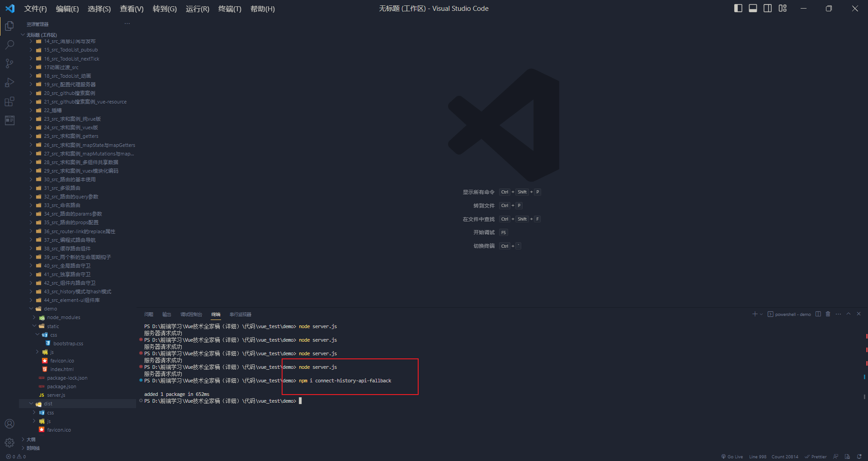The image size is (868, 461).
Task: Open the 编辑(E) menu
Action: point(67,9)
